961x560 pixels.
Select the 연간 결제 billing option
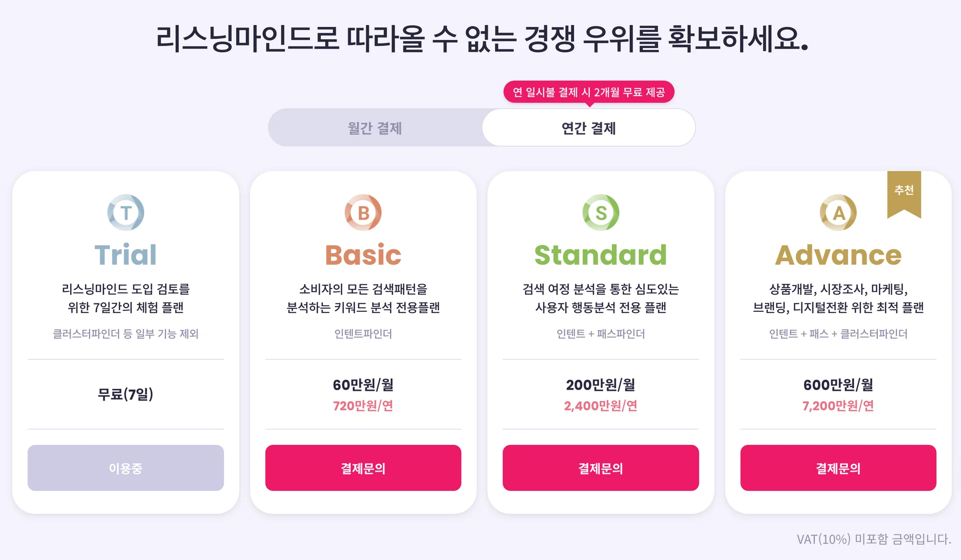589,128
